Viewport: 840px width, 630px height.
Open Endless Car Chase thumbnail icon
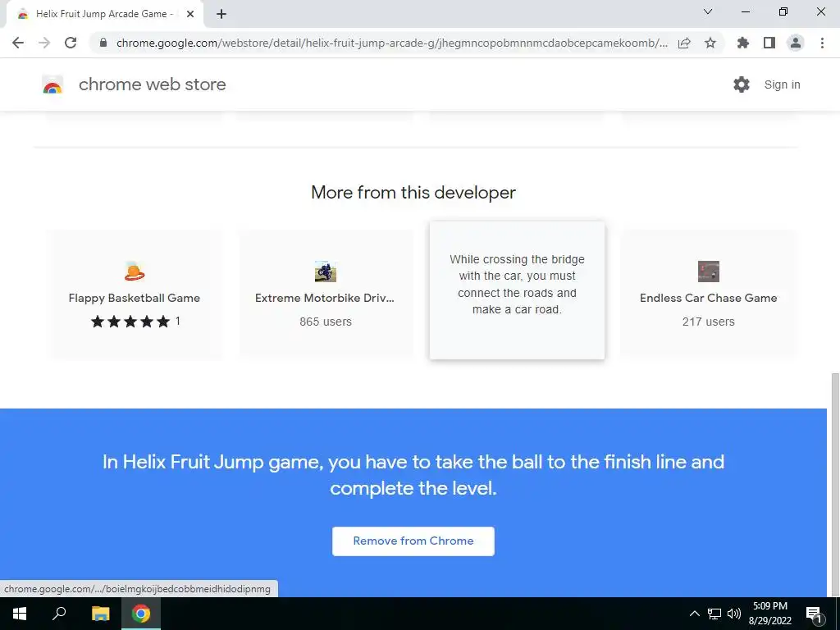tap(708, 272)
